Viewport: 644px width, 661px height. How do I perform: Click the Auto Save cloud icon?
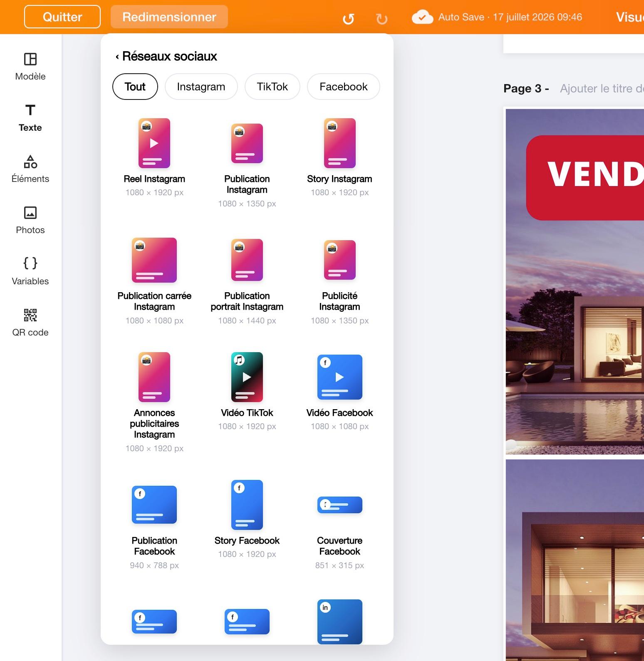[x=422, y=17]
